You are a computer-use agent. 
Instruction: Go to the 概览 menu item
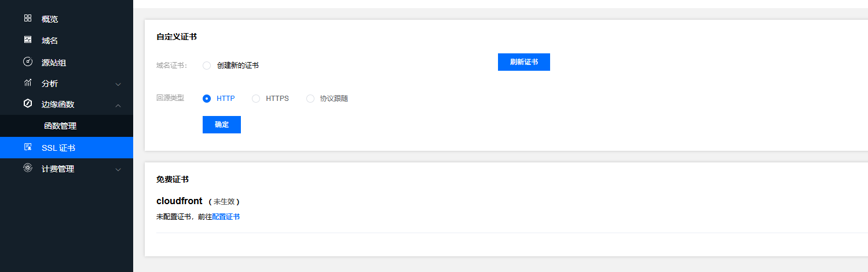point(50,19)
